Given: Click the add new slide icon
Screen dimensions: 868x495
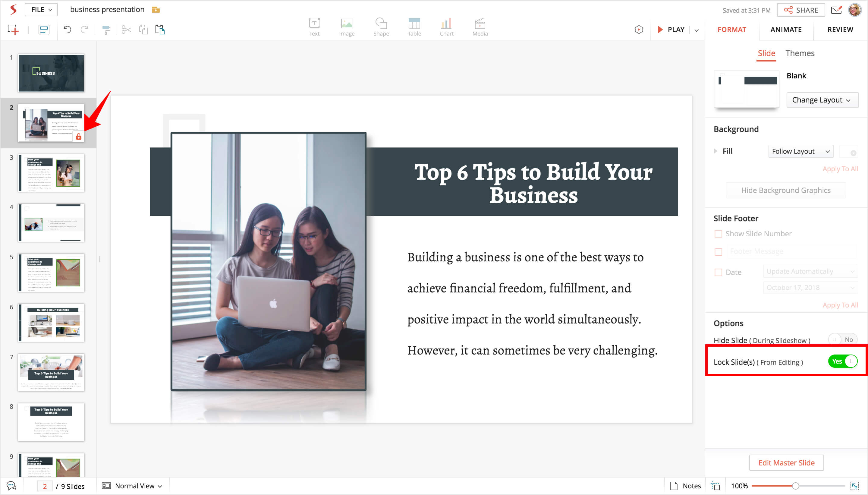Looking at the screenshot, I should pos(13,30).
